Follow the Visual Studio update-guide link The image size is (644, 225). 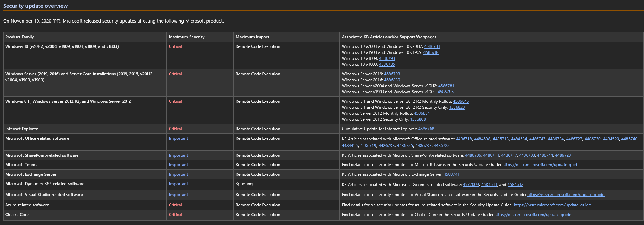coord(566,195)
